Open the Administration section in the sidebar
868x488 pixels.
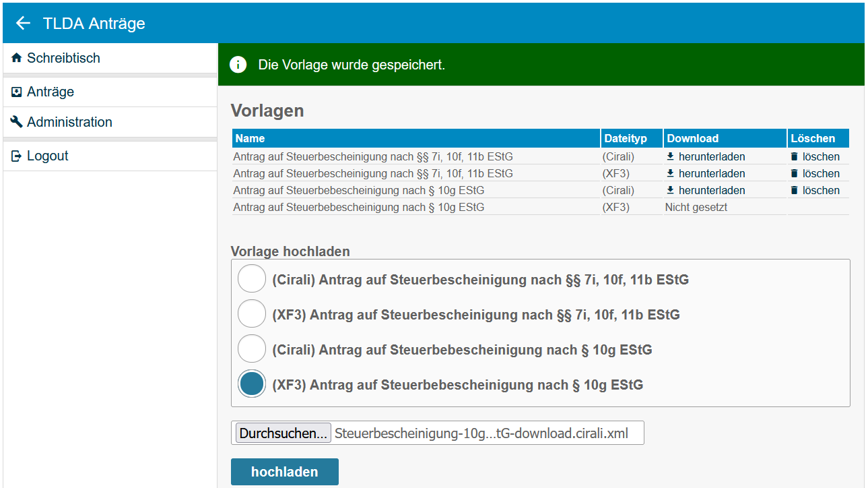(x=69, y=122)
